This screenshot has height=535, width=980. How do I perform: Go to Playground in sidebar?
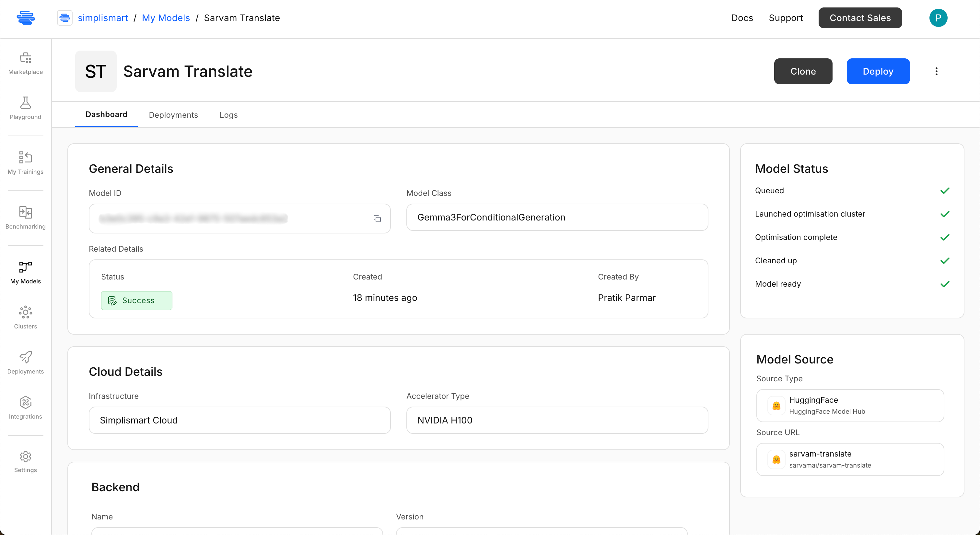26,108
